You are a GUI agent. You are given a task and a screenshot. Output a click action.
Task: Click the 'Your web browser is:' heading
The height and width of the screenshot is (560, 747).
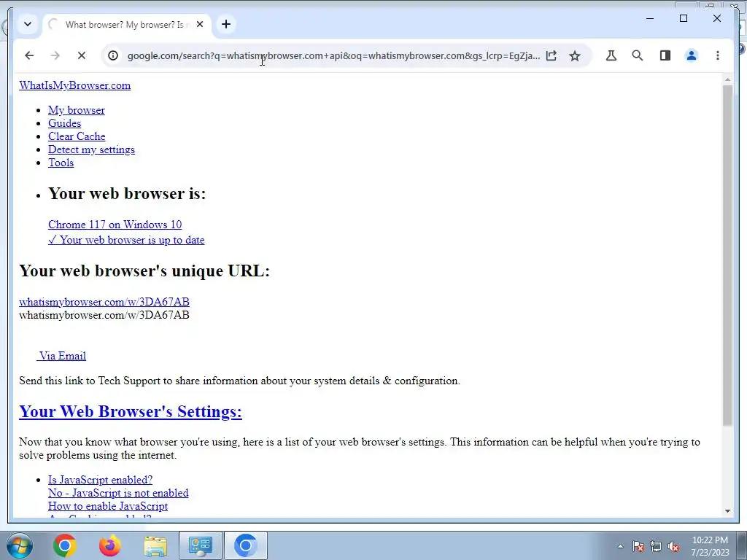coord(127,193)
